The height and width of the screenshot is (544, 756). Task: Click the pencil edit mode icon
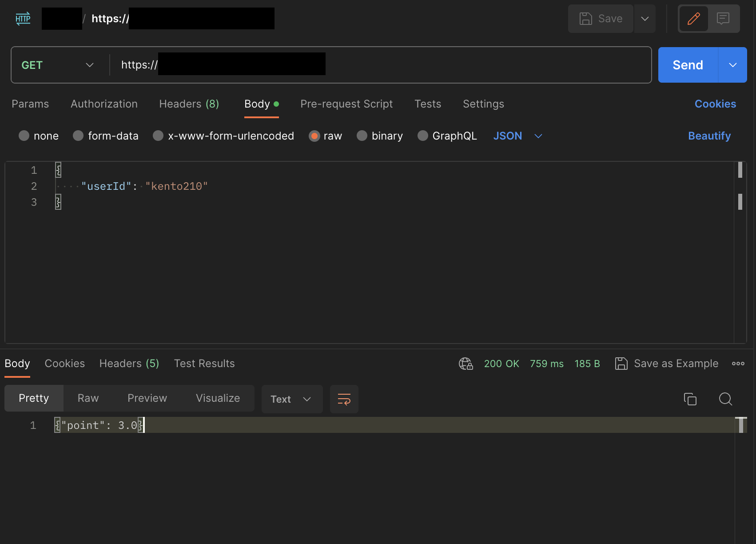coord(693,19)
